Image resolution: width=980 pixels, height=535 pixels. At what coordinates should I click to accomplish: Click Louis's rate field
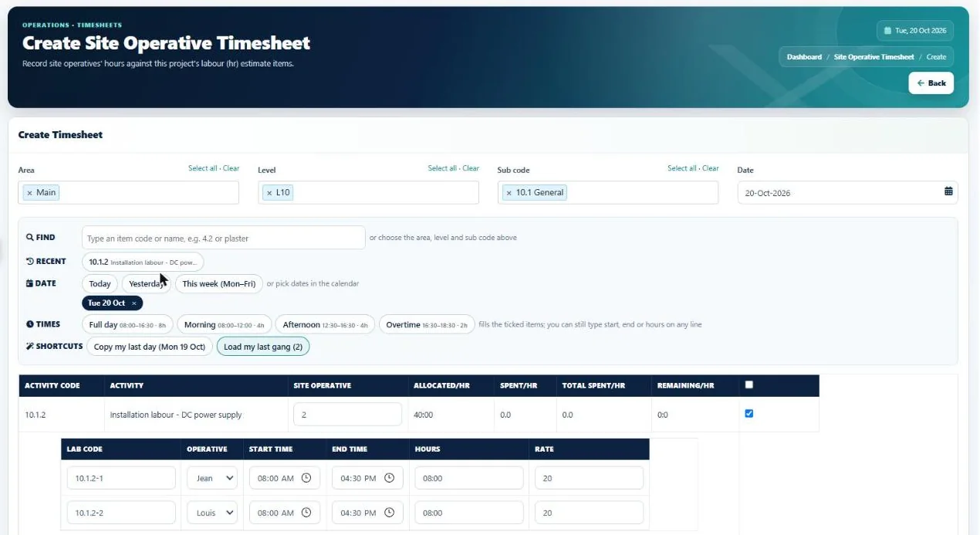(x=589, y=513)
